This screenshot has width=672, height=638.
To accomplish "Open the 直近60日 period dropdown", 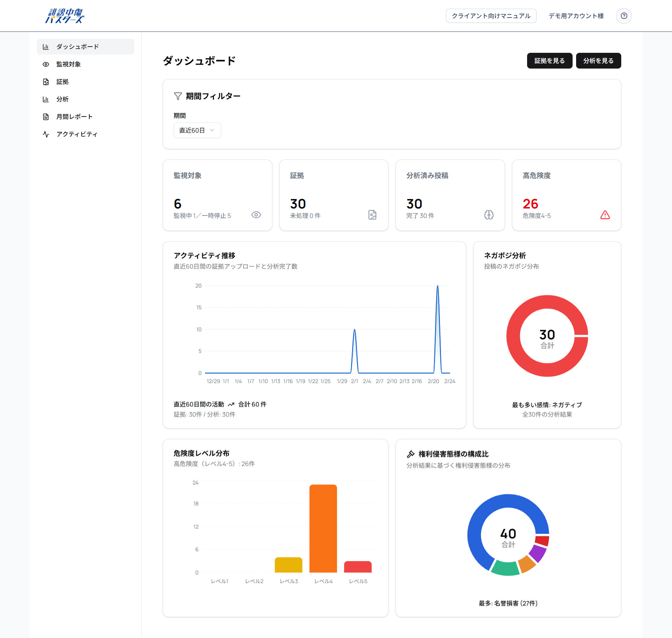I will pyautogui.click(x=192, y=130).
